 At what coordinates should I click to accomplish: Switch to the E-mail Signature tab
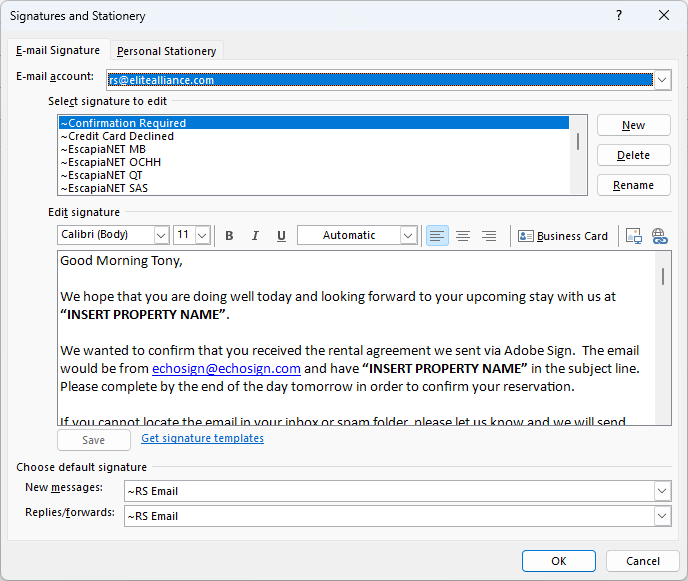click(57, 50)
